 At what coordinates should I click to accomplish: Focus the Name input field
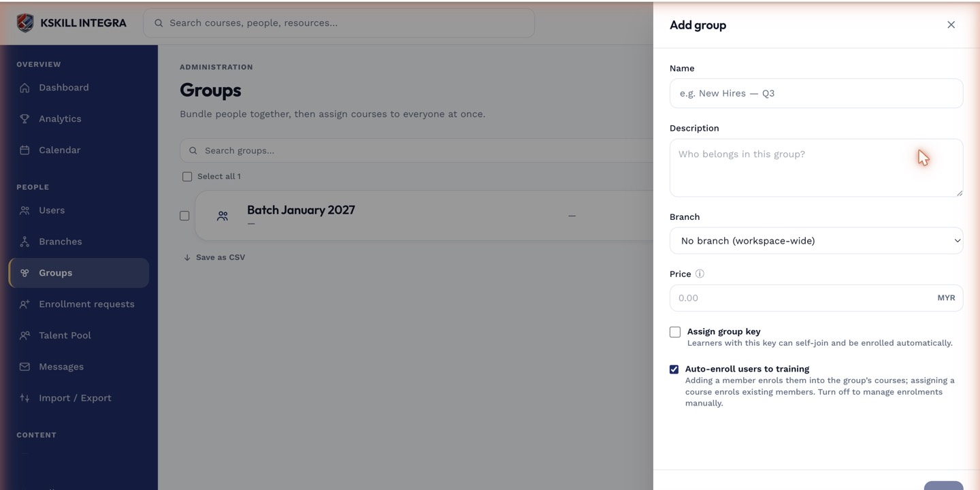[816, 93]
